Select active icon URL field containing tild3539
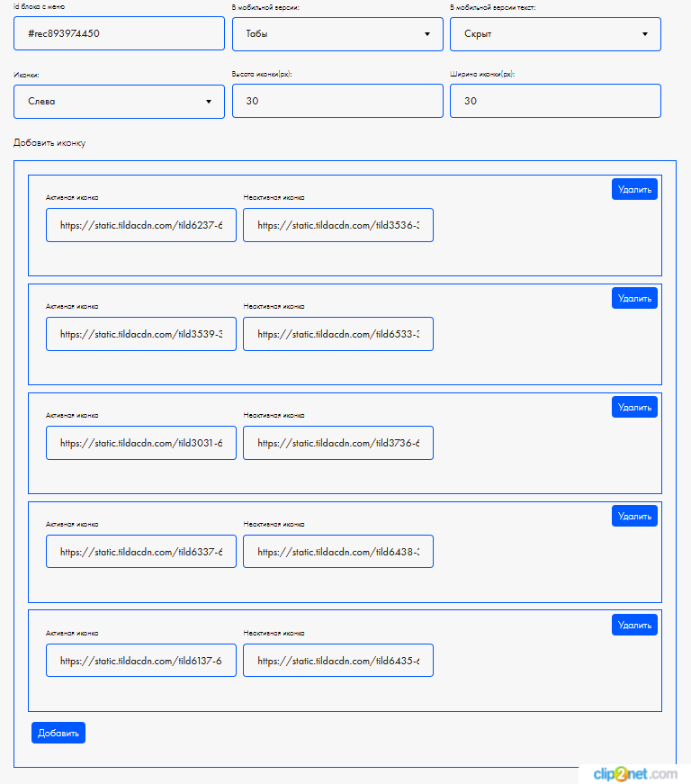The width and height of the screenshot is (691, 784). (141, 334)
